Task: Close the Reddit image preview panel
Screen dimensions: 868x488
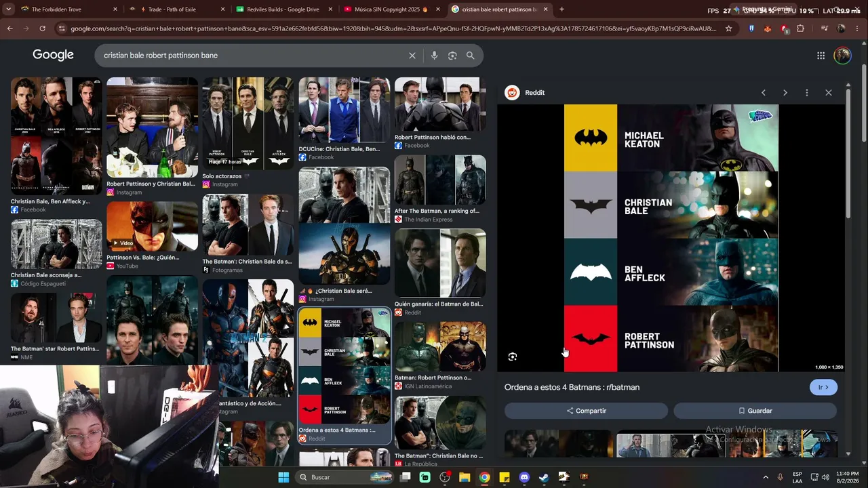Action: [828, 93]
